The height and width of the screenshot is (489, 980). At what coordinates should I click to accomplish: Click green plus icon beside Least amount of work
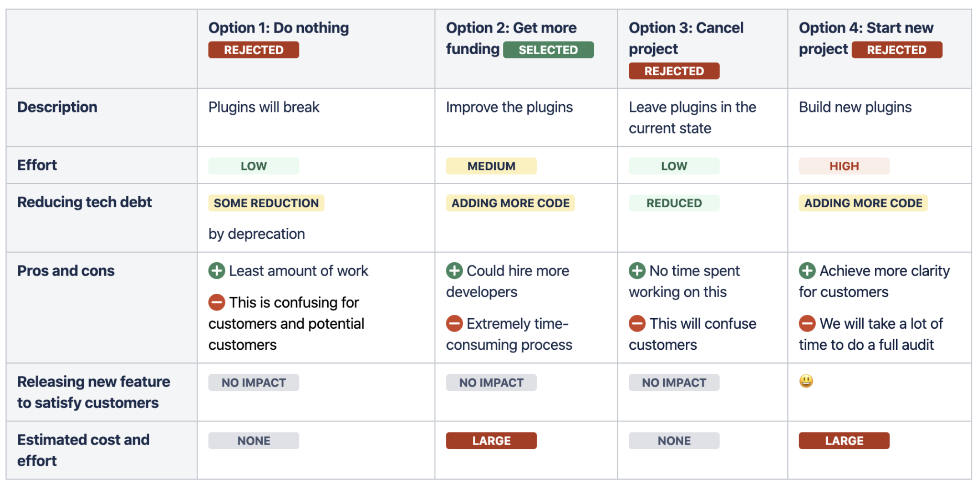216,271
